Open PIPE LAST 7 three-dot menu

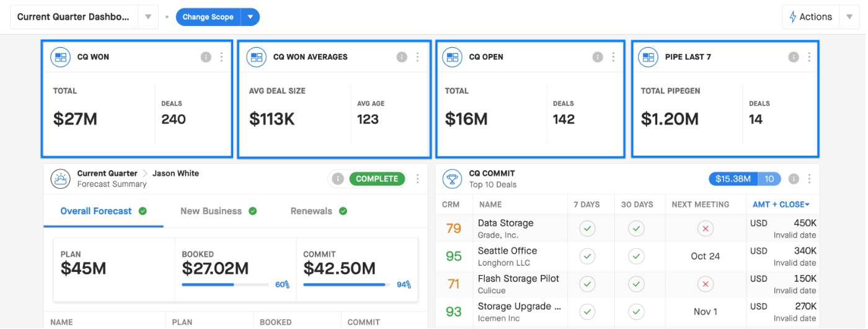coord(809,57)
